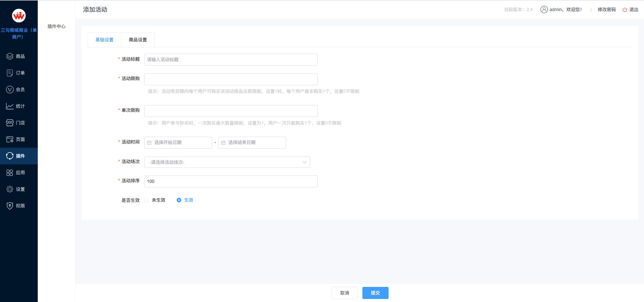The height and width of the screenshot is (302, 644).
Task: Click the 门店 store icon
Action: tap(10, 123)
